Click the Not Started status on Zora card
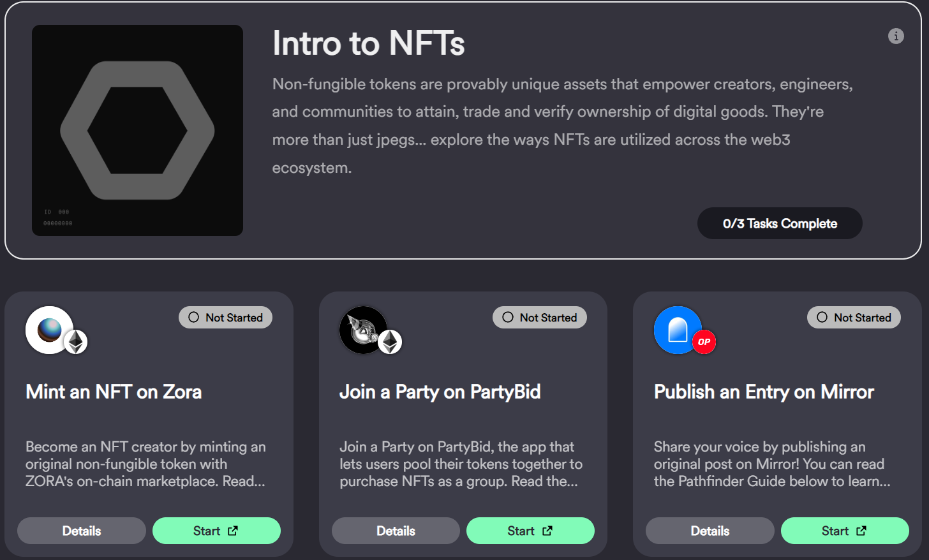Viewport: 929px width, 560px height. pyautogui.click(x=225, y=318)
